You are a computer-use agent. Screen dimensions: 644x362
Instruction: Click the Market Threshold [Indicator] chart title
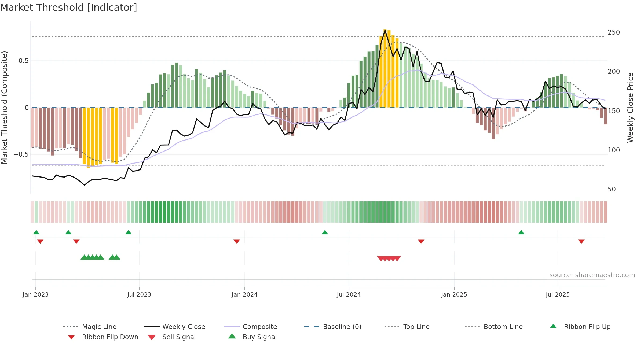(x=69, y=8)
